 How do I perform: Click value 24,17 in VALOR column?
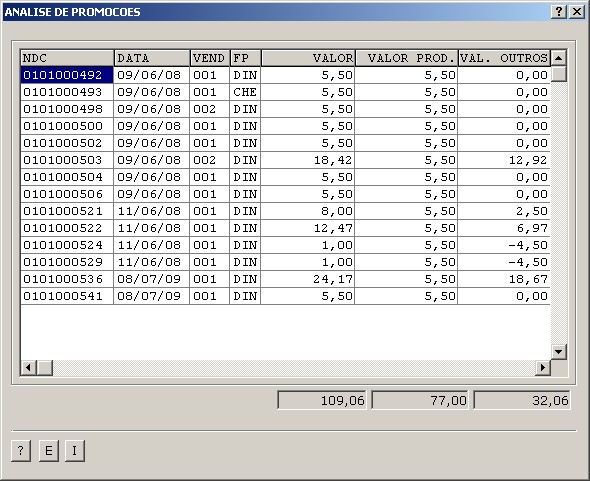click(x=308, y=279)
